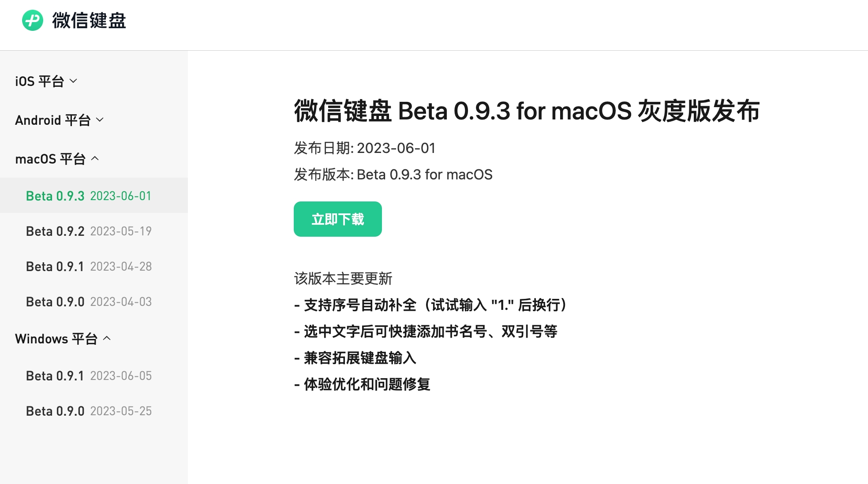Screen dimensions: 868x484
Task: Select Beta 0.9.2 under macOS 平台
Action: coord(88,231)
